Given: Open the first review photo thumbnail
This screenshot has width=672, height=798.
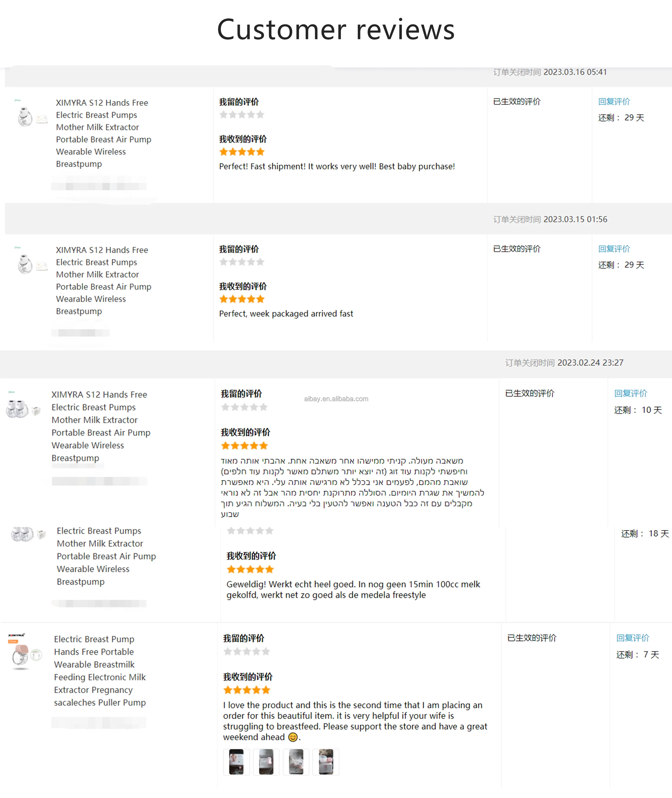Looking at the screenshot, I should point(236,762).
